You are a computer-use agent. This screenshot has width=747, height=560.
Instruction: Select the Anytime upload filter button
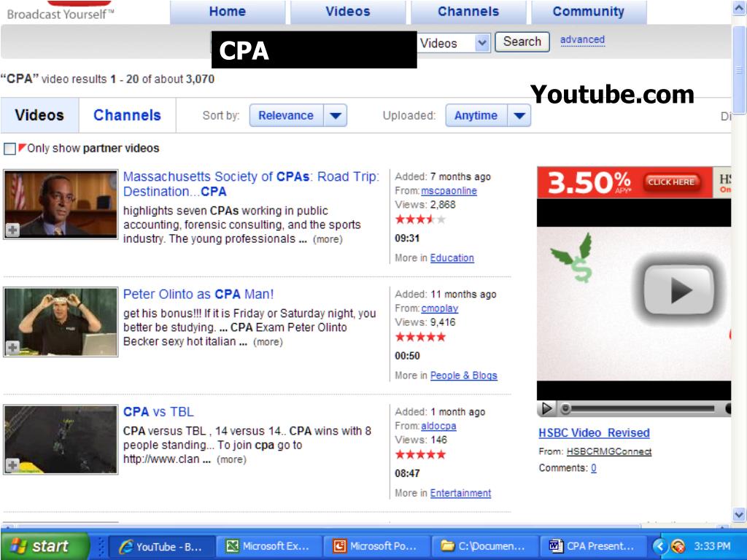click(476, 116)
